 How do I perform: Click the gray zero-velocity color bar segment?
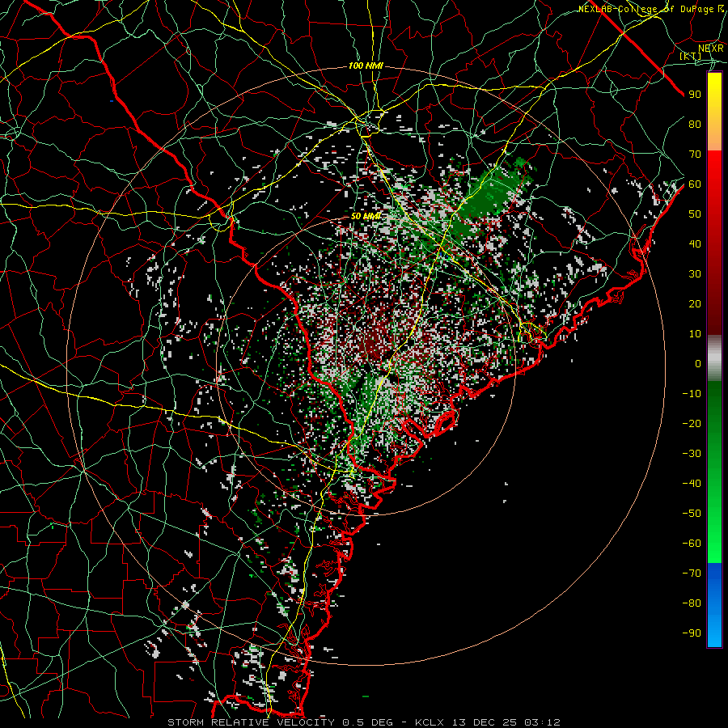pos(714,358)
